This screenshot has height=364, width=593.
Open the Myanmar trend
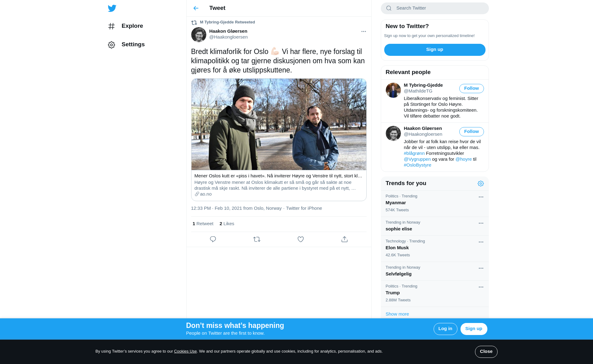(x=435, y=204)
